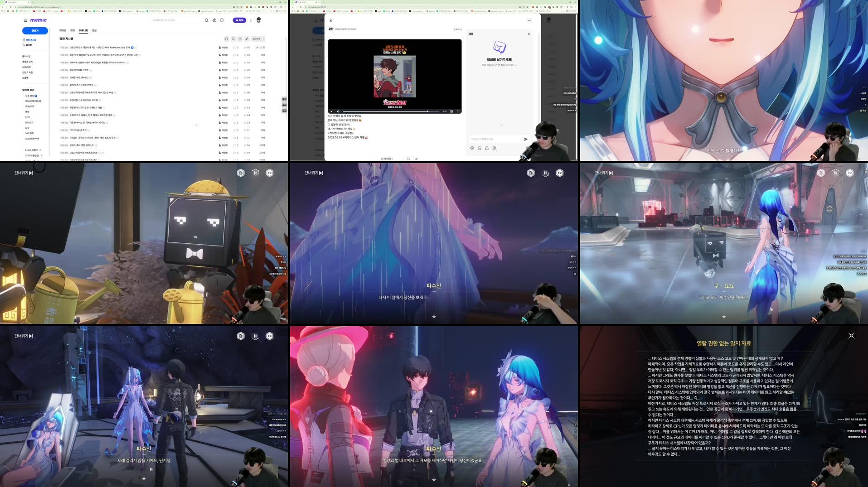Click the share arrow below the popup post
This screenshot has height=487, width=868.
(416, 159)
